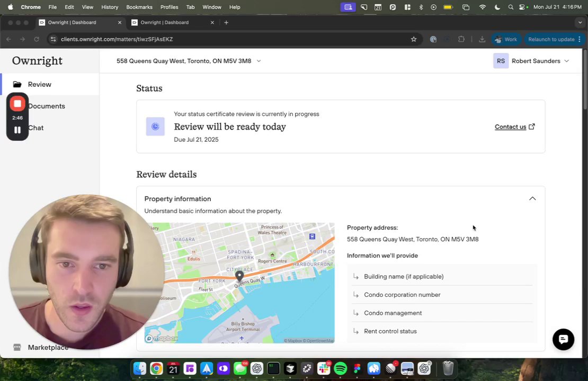Click the review progress clock icon
The width and height of the screenshot is (588, 381).
(x=155, y=126)
